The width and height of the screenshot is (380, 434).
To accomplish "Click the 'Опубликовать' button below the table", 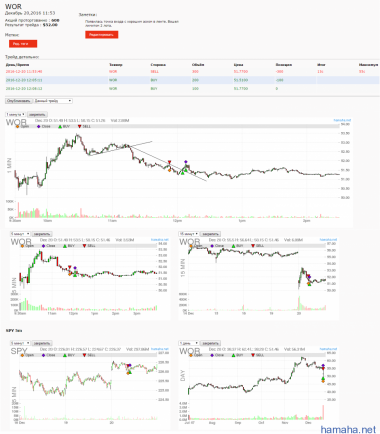I will click(19, 101).
